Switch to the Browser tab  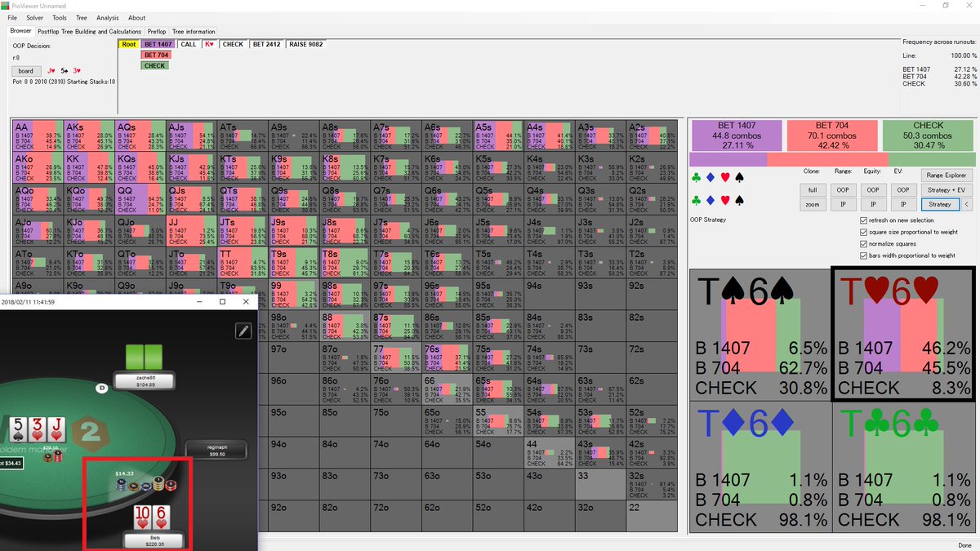click(20, 31)
